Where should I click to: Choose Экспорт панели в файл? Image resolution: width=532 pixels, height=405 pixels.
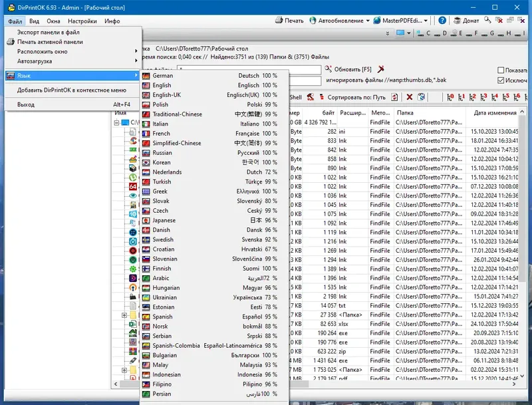click(x=73, y=32)
